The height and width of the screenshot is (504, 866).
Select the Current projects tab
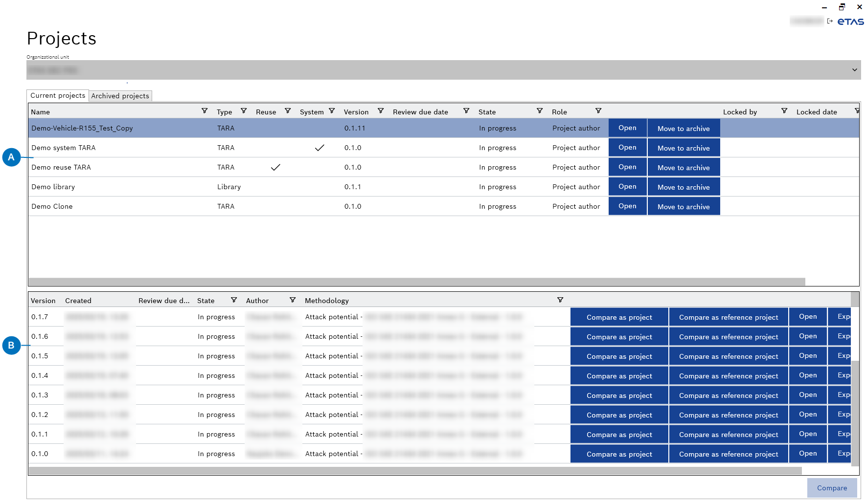(58, 95)
